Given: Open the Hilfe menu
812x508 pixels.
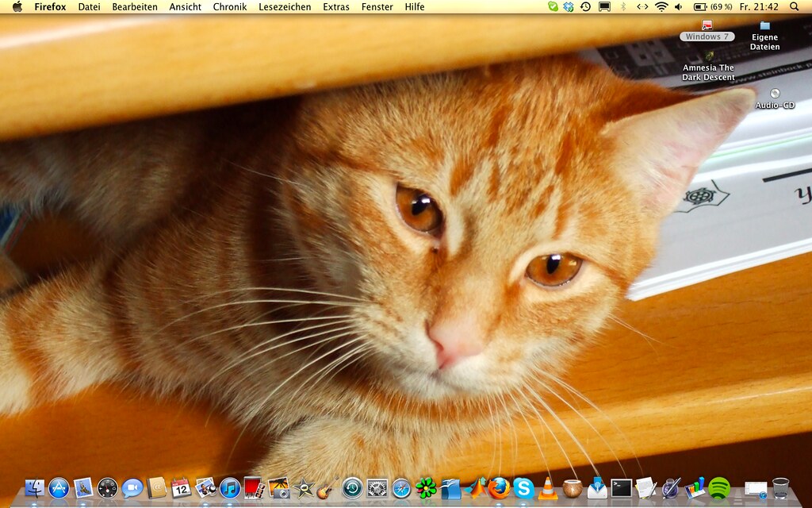Looking at the screenshot, I should [x=415, y=6].
